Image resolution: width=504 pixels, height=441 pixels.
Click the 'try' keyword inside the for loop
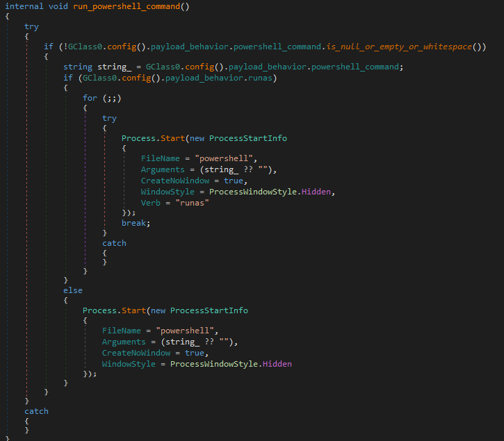pos(109,119)
